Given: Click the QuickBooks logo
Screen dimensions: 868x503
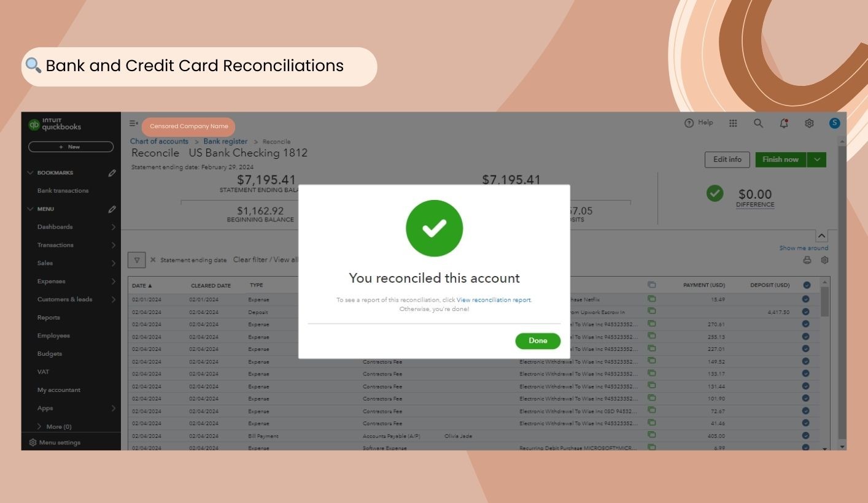Looking at the screenshot, I should pyautogui.click(x=55, y=125).
